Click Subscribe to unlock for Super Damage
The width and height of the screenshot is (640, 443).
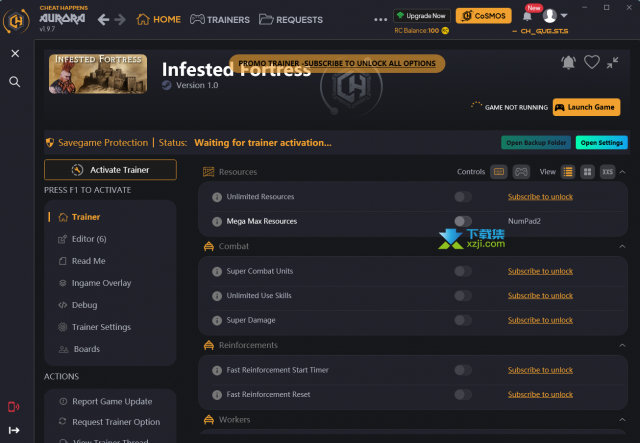tap(540, 320)
